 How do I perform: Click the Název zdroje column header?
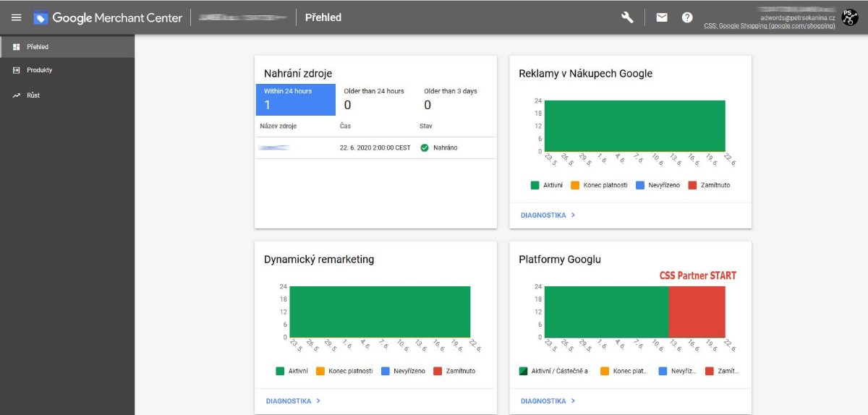pos(278,127)
